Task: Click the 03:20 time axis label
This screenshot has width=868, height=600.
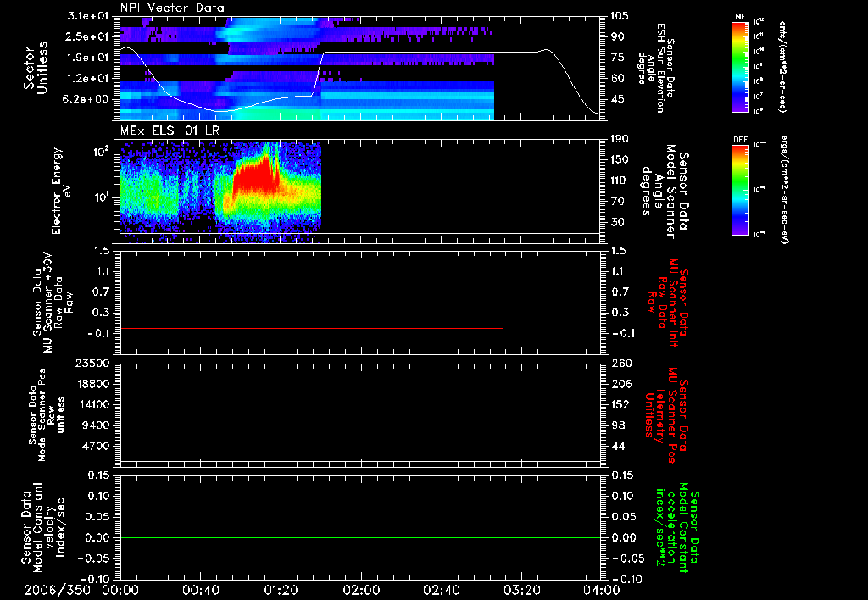Action: coord(521,591)
